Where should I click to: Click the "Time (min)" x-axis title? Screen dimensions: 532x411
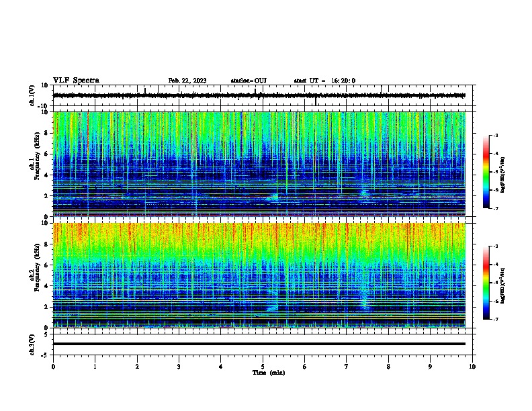click(269, 373)
